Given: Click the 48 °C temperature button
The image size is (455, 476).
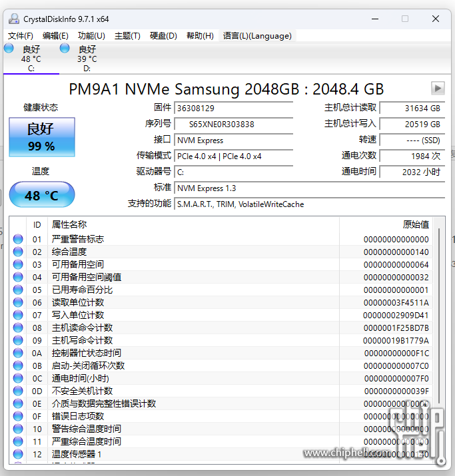Looking at the screenshot, I should tap(41, 195).
